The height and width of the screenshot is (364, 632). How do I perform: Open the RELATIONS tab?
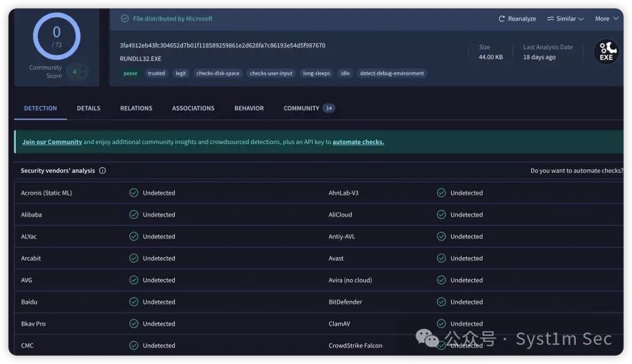pyautogui.click(x=136, y=108)
